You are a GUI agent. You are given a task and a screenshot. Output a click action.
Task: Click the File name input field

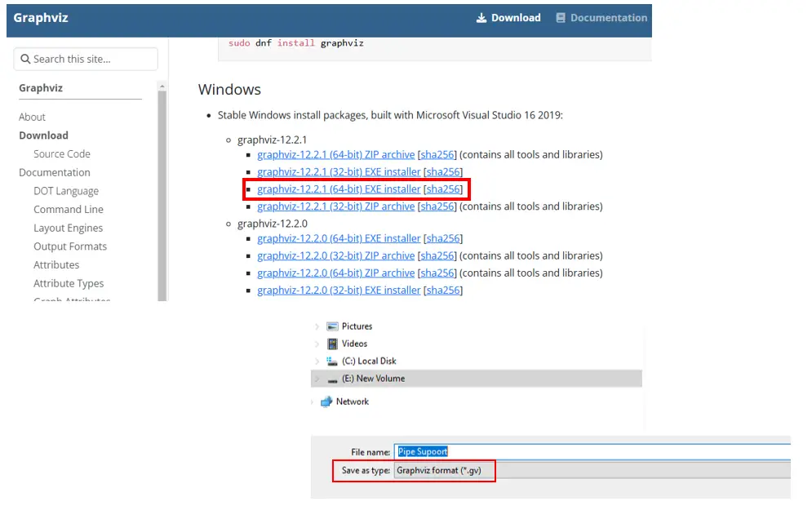coord(592,451)
